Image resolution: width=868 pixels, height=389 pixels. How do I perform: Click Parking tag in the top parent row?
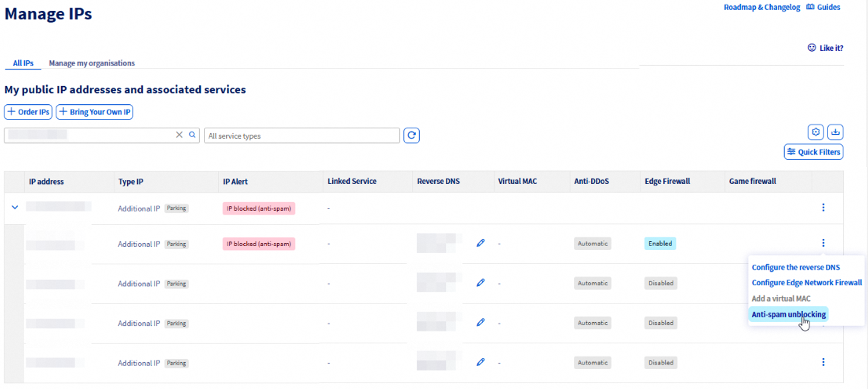pyautogui.click(x=176, y=208)
